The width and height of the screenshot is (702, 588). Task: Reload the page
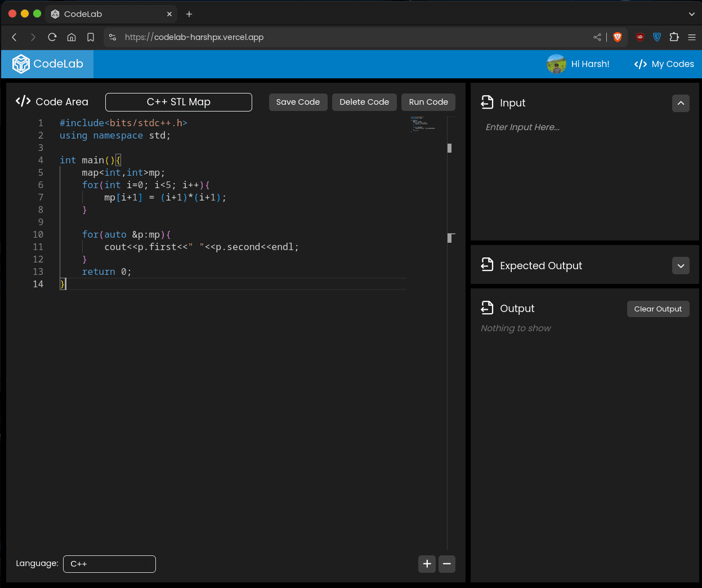click(52, 37)
